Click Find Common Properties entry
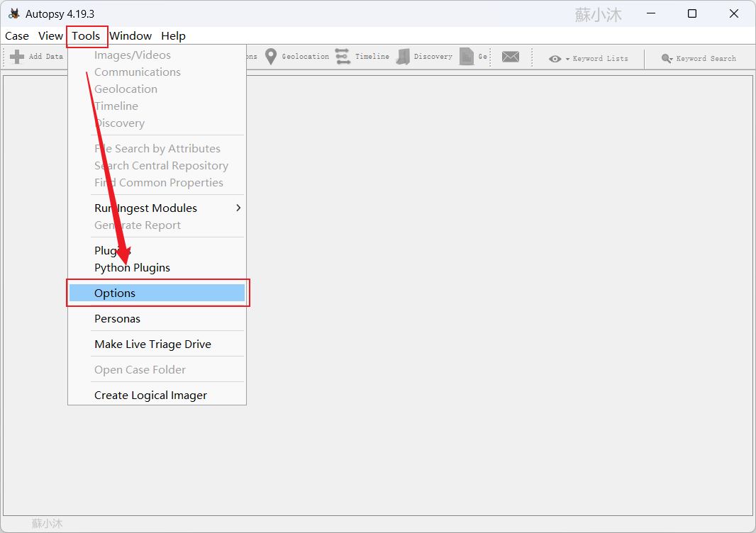The height and width of the screenshot is (533, 756). [157, 183]
